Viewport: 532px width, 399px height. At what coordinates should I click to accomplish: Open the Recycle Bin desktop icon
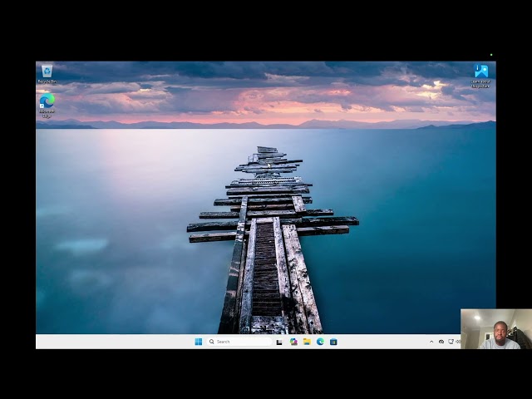pyautogui.click(x=47, y=74)
